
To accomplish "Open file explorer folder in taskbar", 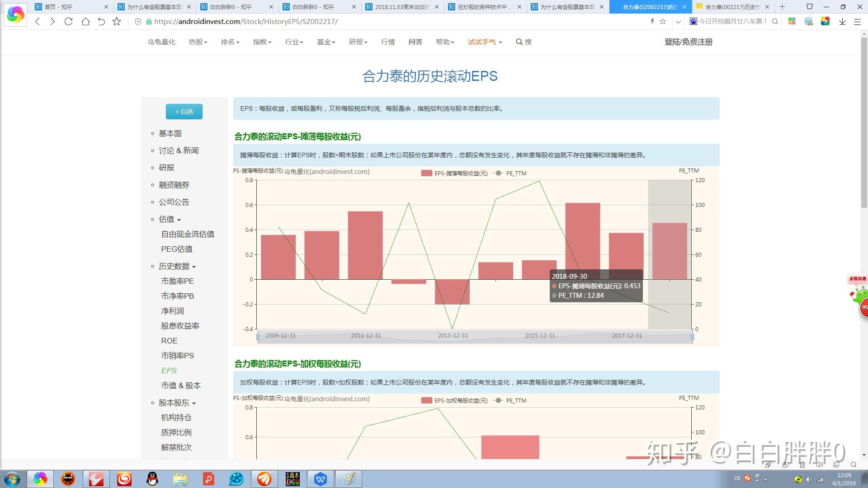I will pyautogui.click(x=180, y=479).
